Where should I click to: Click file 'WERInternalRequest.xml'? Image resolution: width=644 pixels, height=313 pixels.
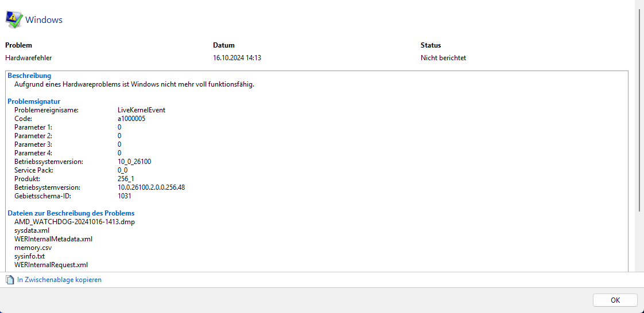pyautogui.click(x=51, y=265)
